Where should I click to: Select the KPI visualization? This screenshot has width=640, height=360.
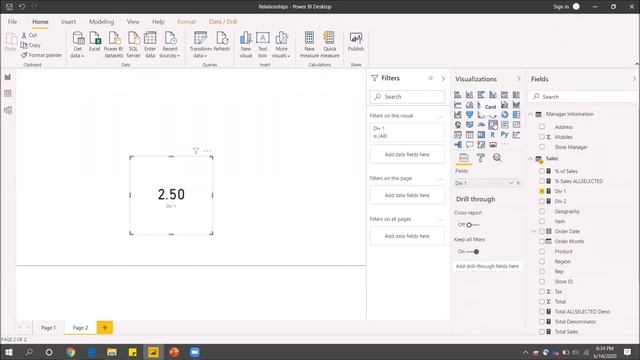pos(516,124)
